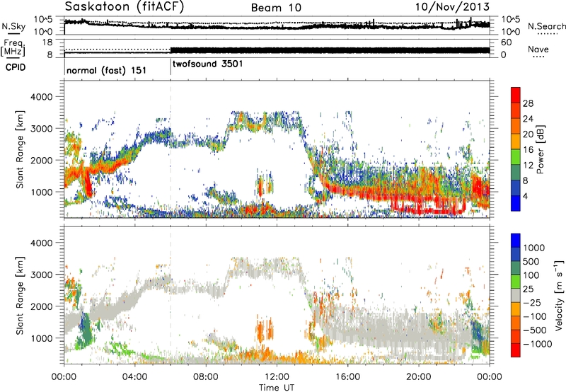Click the 'Beam 10' label
566x392 pixels.
[276, 8]
